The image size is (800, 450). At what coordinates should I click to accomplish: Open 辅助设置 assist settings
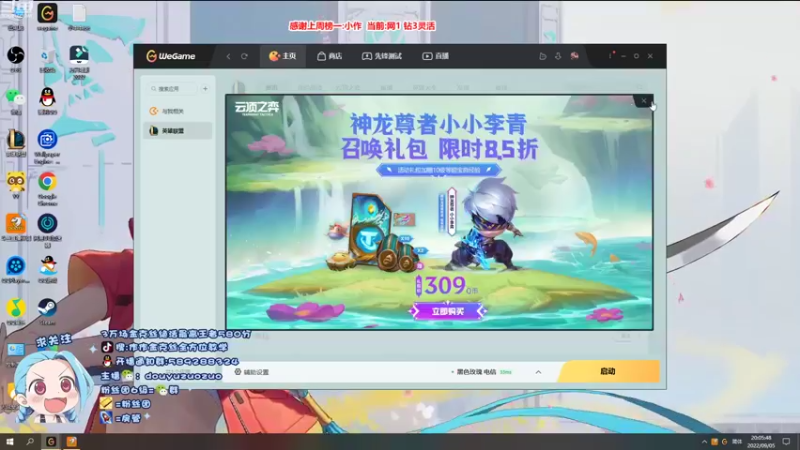click(251, 372)
